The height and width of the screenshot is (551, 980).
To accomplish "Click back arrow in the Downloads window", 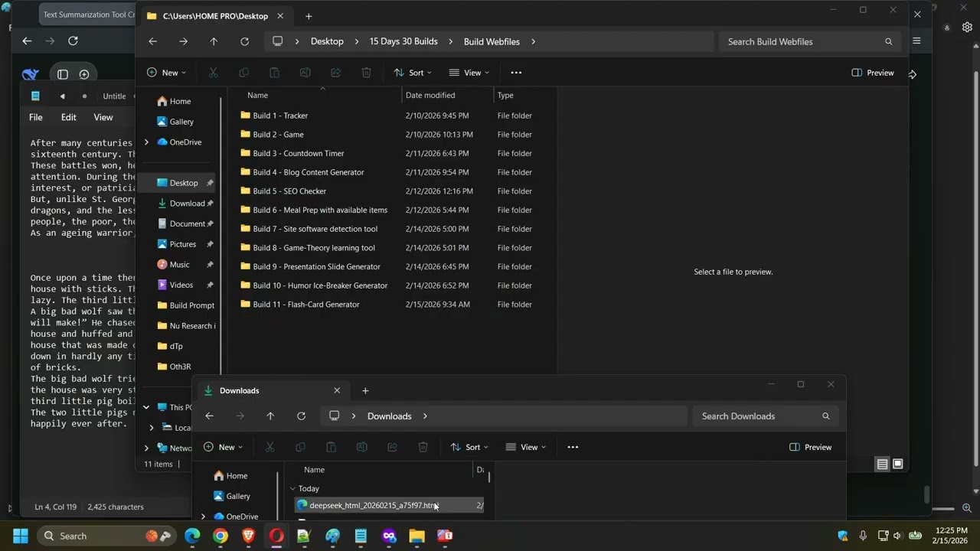I will click(x=209, y=416).
